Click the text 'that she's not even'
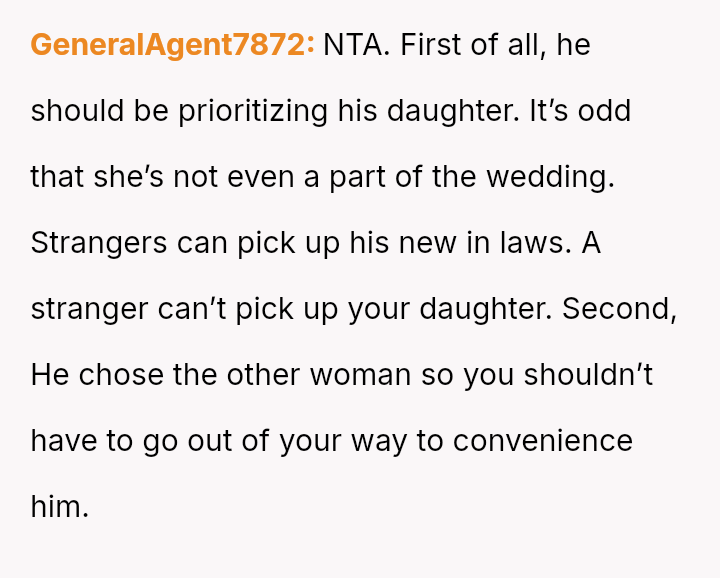This screenshot has width=720, height=578. pos(163,177)
